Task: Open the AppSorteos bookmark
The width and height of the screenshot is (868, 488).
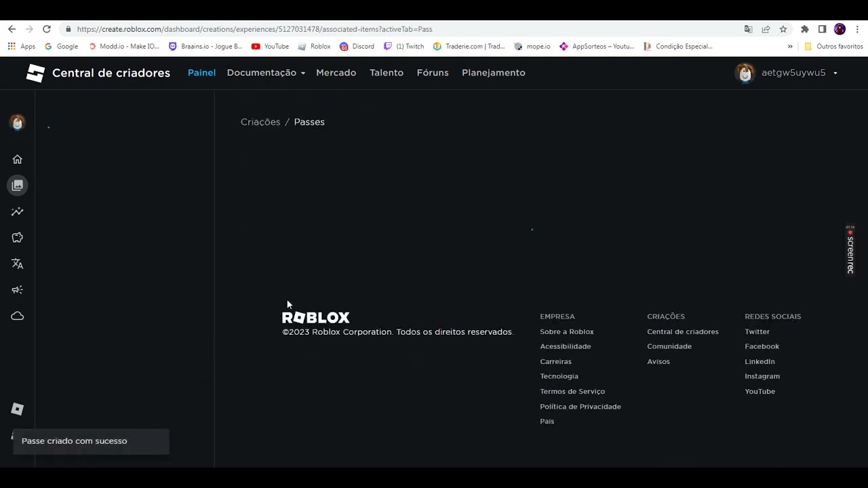Action: pyautogui.click(x=597, y=46)
